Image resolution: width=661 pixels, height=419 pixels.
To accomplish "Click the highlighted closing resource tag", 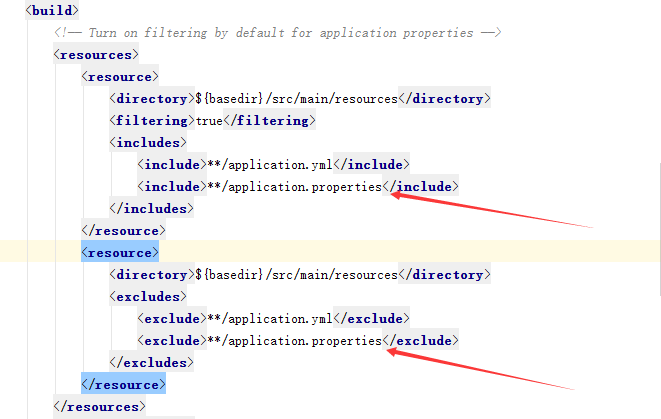I will pos(122,384).
